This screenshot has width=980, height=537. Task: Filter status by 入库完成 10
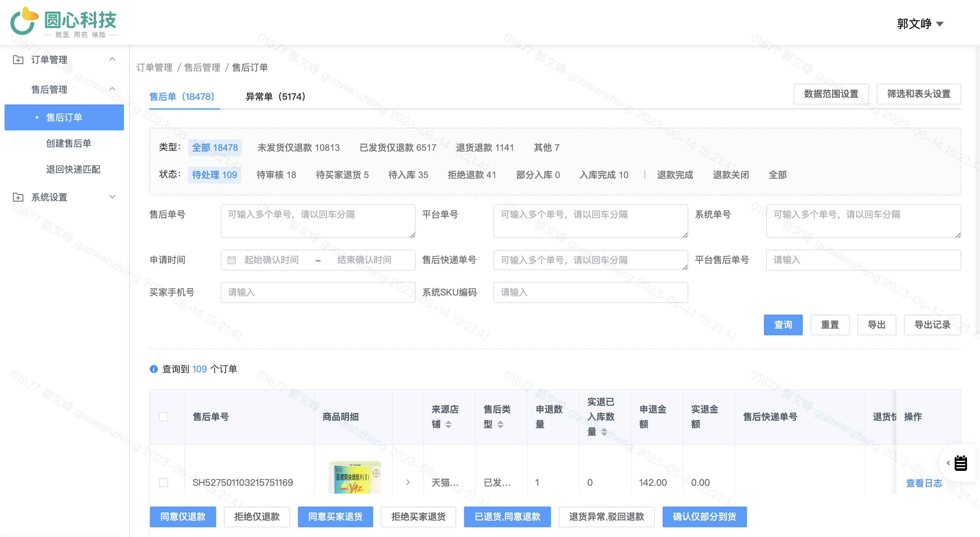[604, 175]
